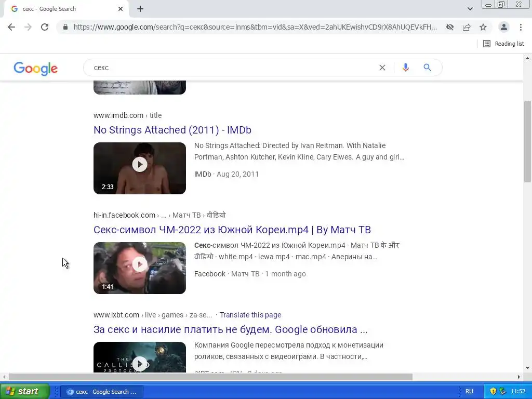Expand the tab search dropdown arrow
Image resolution: width=532 pixels, height=399 pixels.
tap(470, 9)
